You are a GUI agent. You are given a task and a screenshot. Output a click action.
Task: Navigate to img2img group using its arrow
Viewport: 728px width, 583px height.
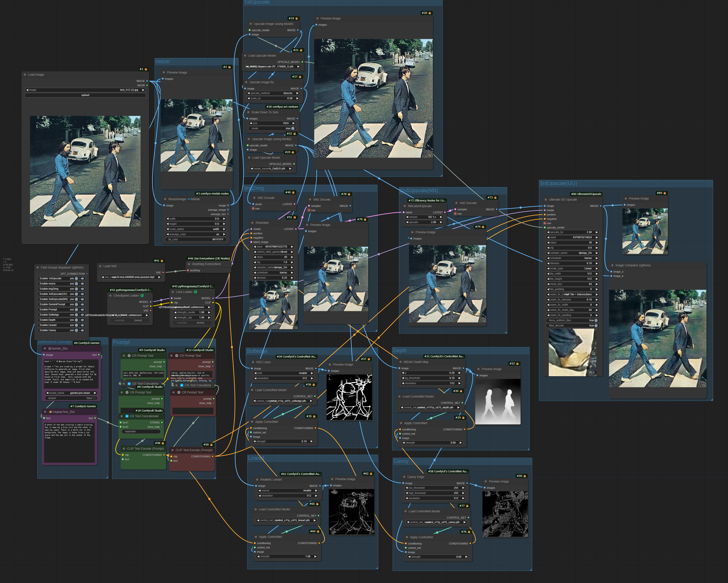[x=82, y=289]
